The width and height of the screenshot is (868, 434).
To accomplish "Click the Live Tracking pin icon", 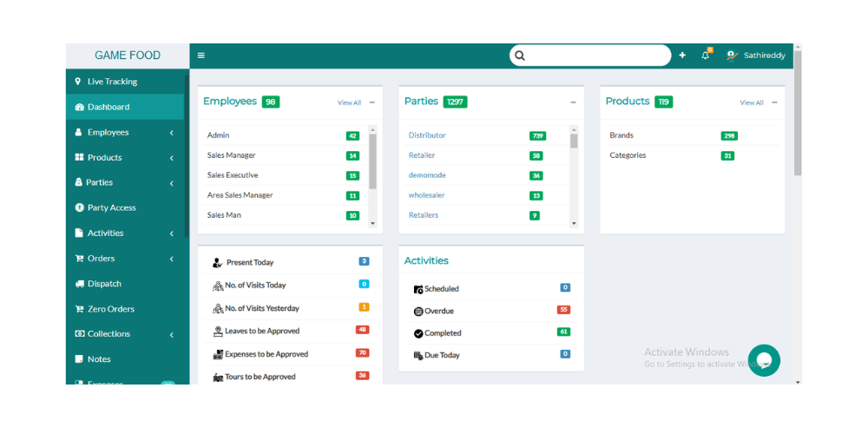I will [77, 82].
